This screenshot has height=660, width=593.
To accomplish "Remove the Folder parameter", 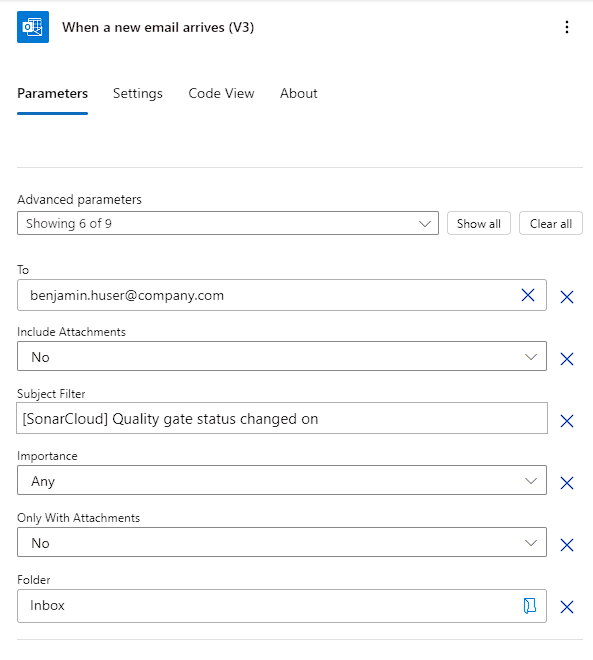I will tap(567, 607).
